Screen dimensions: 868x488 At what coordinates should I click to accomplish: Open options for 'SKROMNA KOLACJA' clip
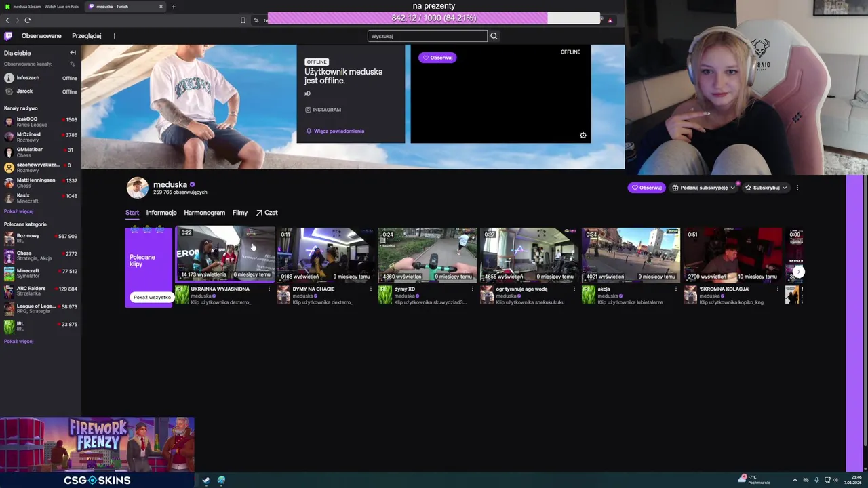coord(778,289)
